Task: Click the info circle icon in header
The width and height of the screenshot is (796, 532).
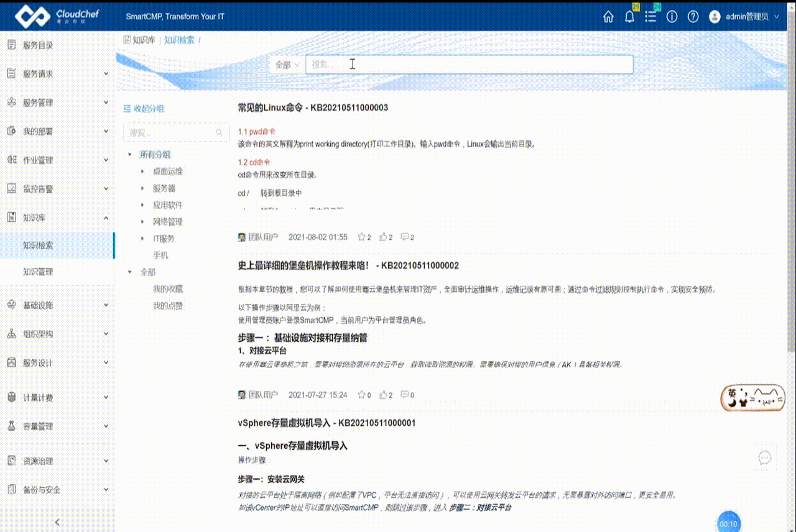Action: 672,17
